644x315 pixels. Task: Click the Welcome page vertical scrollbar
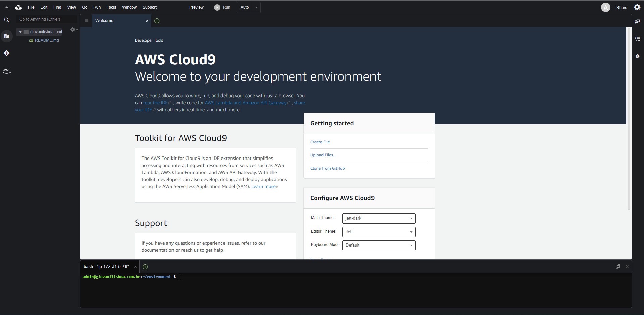(x=629, y=119)
